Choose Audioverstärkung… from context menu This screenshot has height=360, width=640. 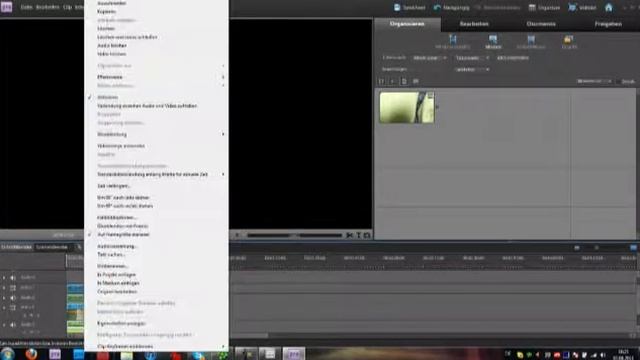click(x=117, y=247)
